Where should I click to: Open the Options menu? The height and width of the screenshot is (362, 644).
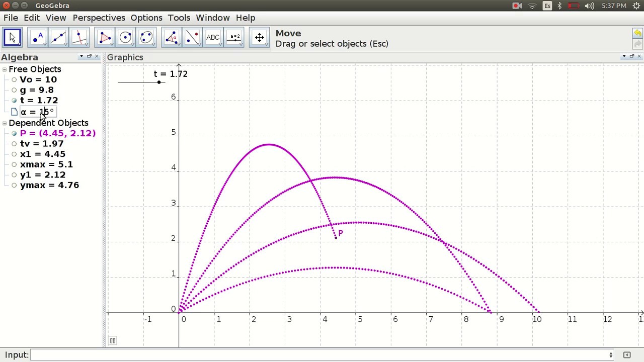point(146,18)
